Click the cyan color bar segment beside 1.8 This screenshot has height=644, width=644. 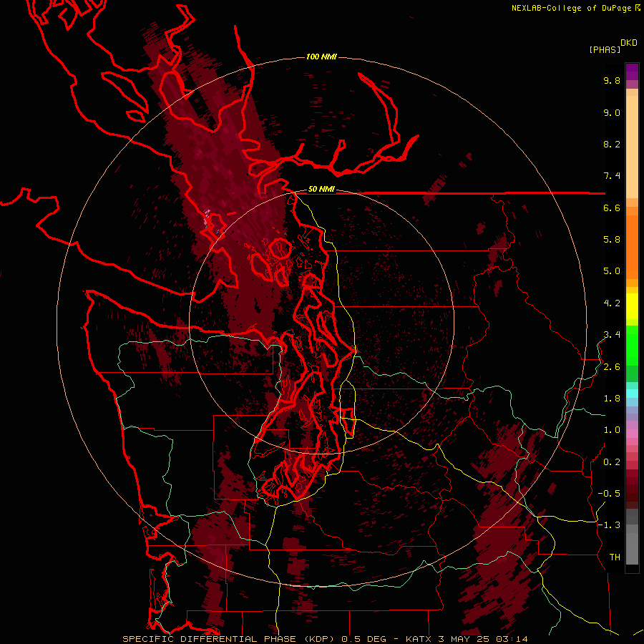click(x=632, y=394)
